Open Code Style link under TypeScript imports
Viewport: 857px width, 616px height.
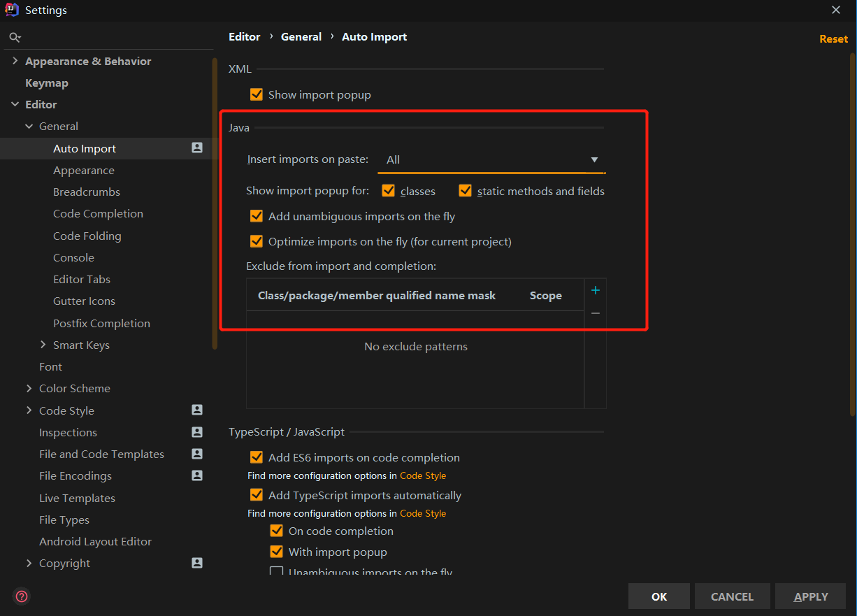coord(423,513)
